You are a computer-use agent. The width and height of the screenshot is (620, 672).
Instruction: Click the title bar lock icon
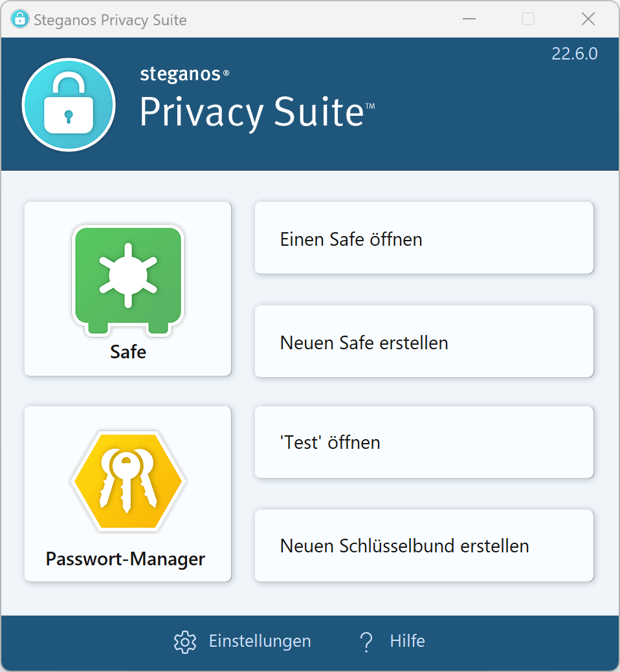tap(20, 19)
